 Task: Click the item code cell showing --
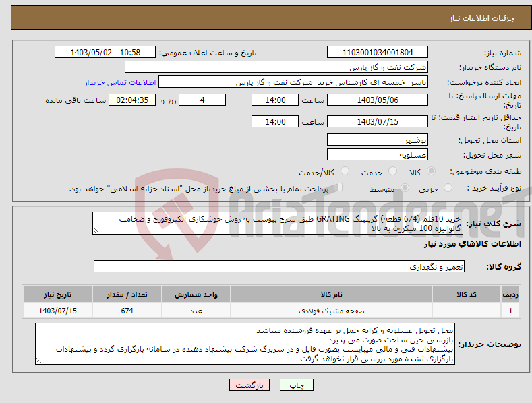[x=467, y=311]
